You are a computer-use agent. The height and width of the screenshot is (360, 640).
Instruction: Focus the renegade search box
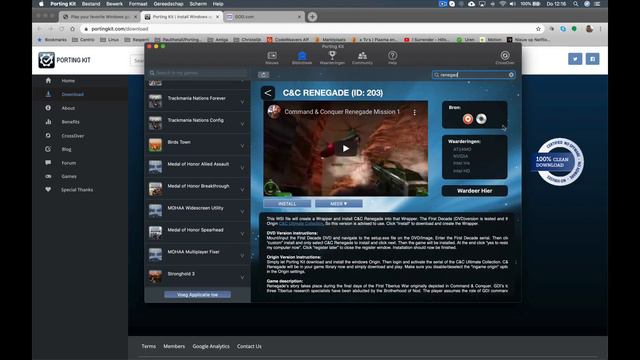(473, 75)
